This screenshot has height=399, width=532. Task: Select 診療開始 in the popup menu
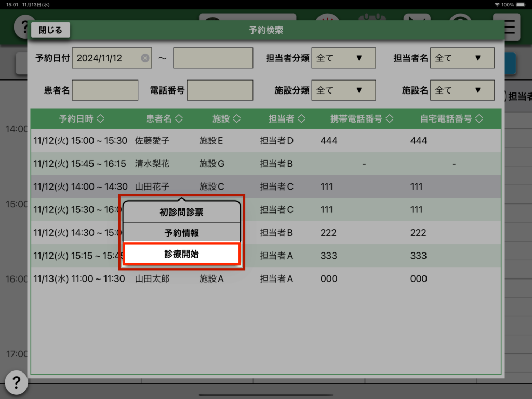(x=181, y=255)
